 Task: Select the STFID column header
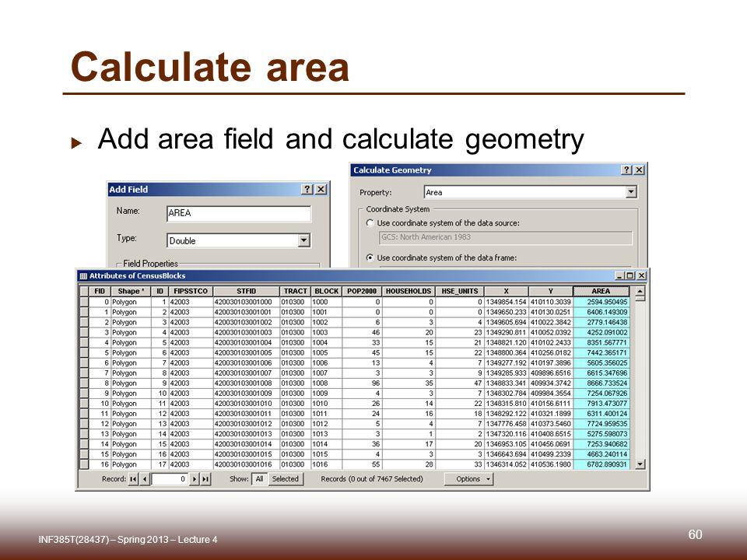247,291
